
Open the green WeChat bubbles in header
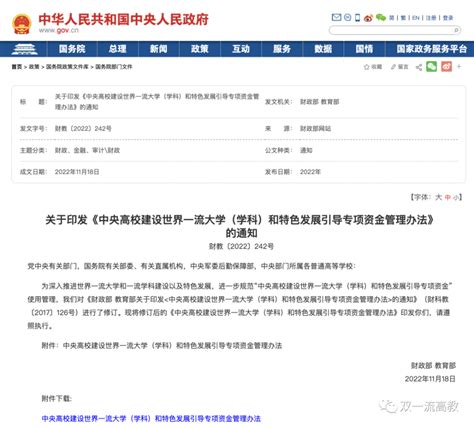point(381,17)
